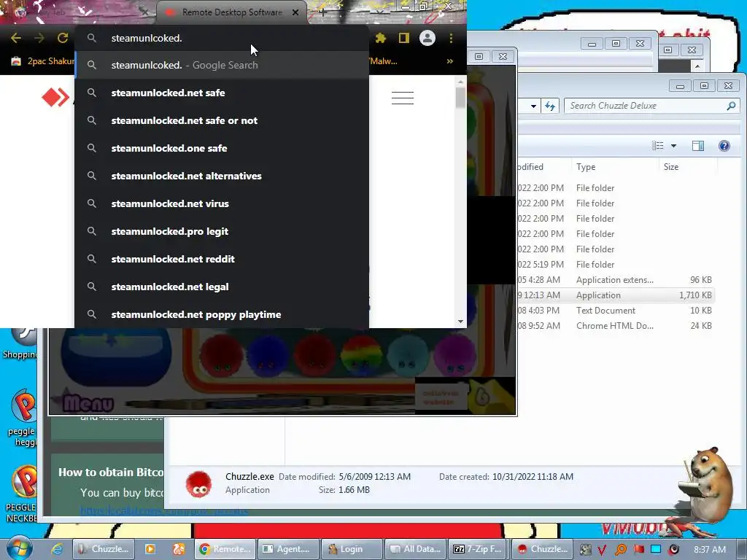
Task: Choose suggestion steamunlocked.one safe
Action: pyautogui.click(x=222, y=148)
